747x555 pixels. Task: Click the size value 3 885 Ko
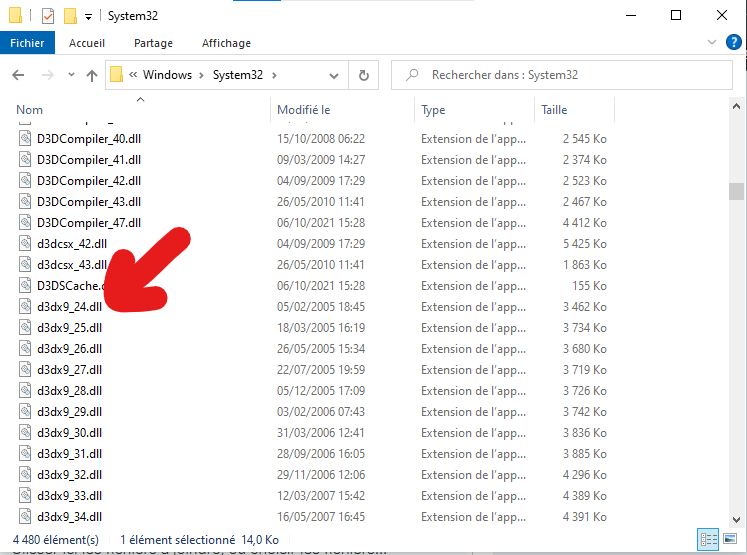pyautogui.click(x=585, y=454)
